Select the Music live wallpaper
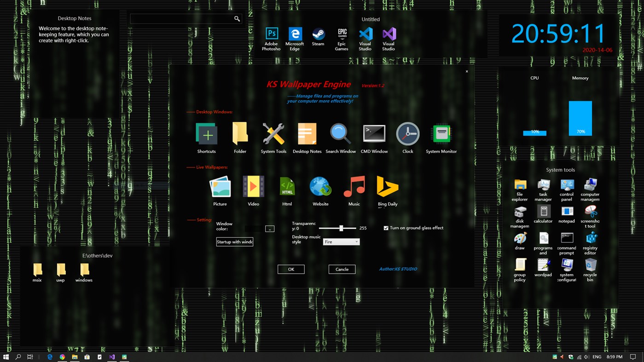The width and height of the screenshot is (644, 362). tap(354, 186)
